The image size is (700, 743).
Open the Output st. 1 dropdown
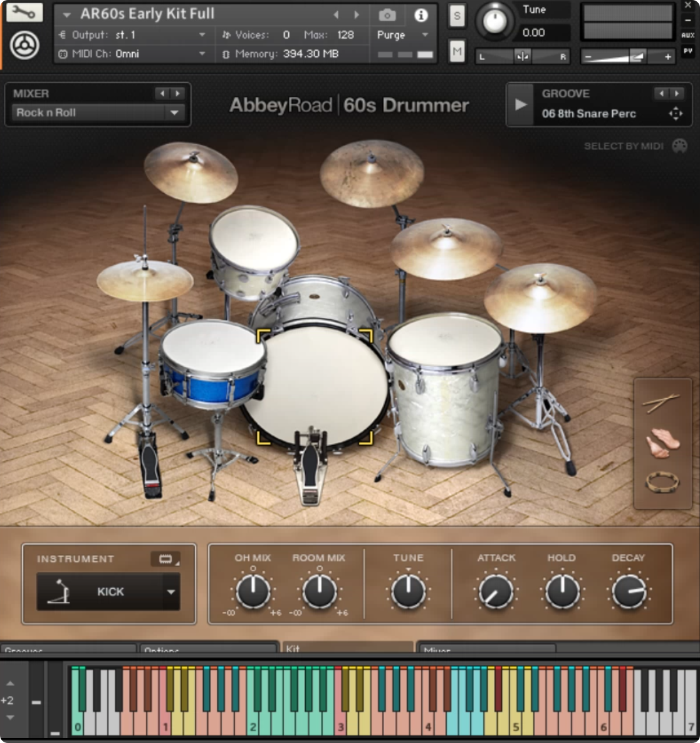click(132, 34)
